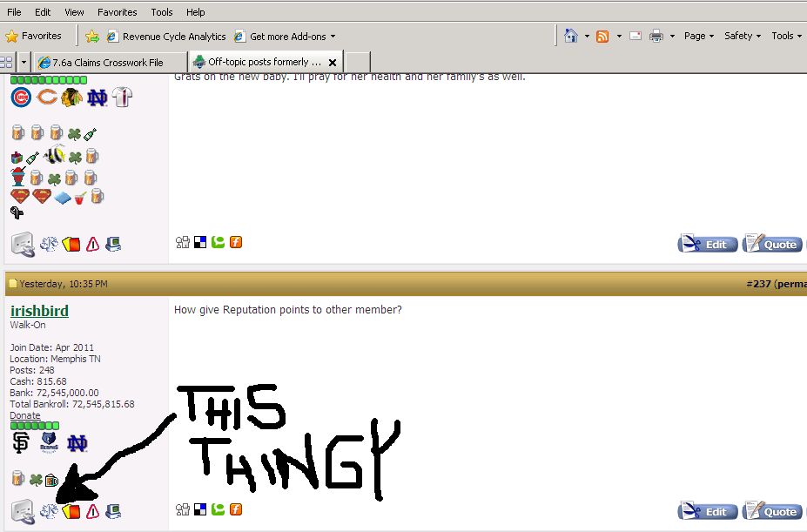Click the Donate link under irishbird's stats
The height and width of the screenshot is (532, 807).
click(24, 415)
